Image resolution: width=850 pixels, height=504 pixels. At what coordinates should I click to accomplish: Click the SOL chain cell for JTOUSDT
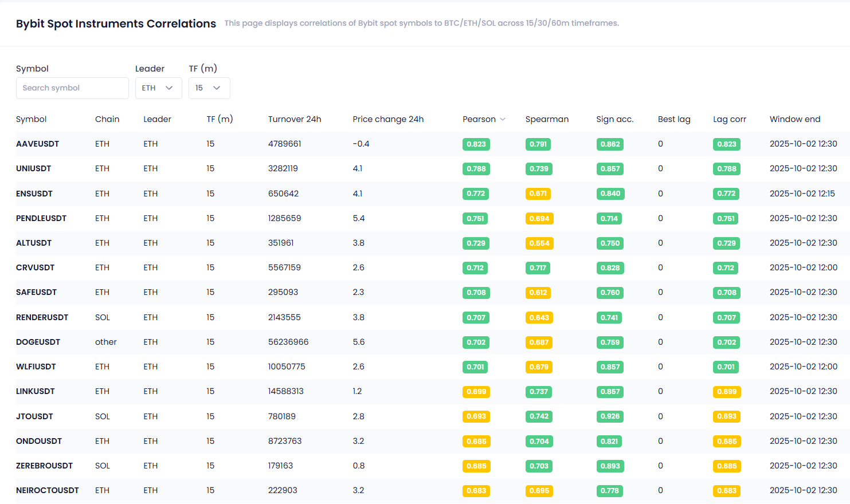pos(103,416)
